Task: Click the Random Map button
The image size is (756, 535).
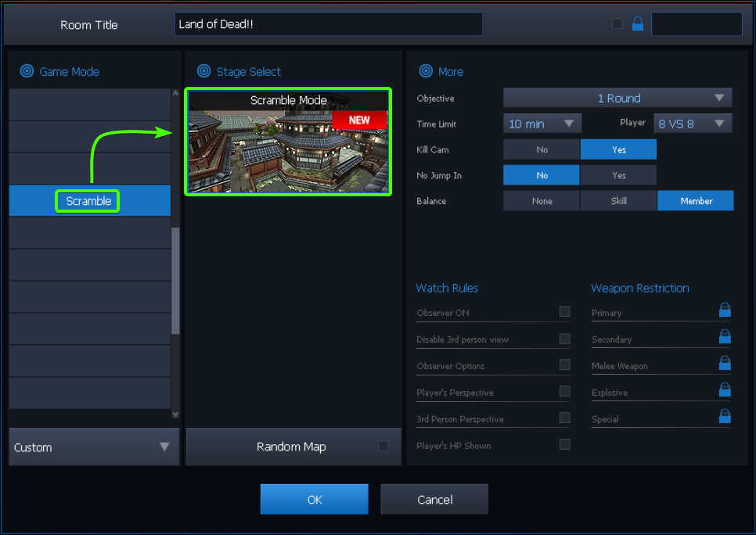Action: click(293, 447)
